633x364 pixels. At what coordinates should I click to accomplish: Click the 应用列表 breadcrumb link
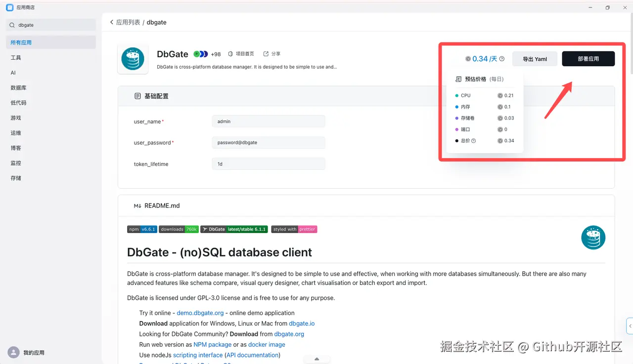tap(128, 22)
